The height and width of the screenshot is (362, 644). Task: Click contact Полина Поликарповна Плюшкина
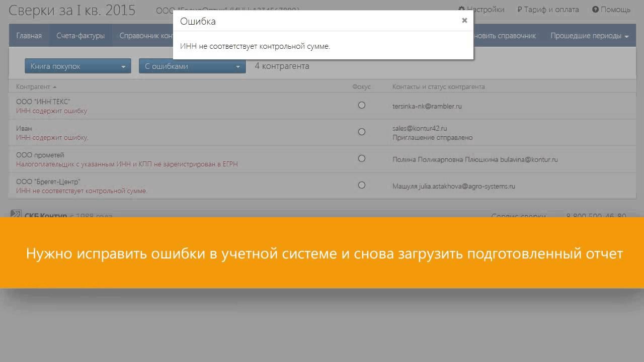445,159
